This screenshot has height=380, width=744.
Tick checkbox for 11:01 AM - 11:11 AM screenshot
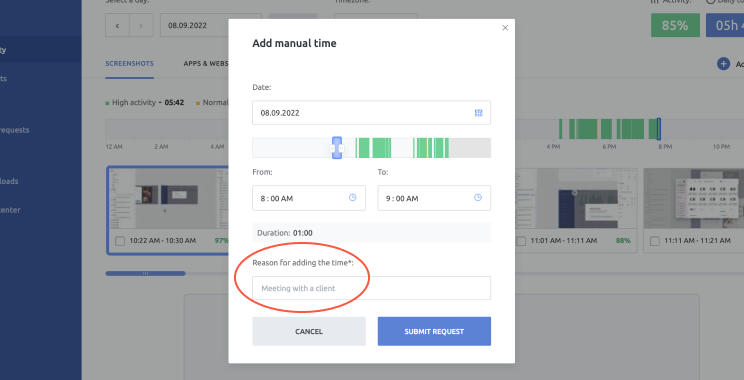pos(521,241)
